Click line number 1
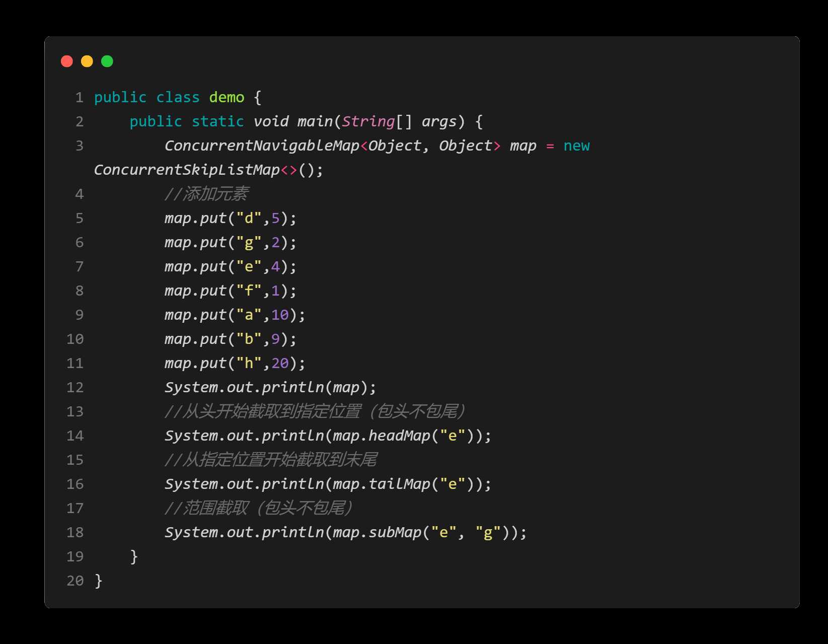This screenshot has width=828, height=644. [80, 97]
